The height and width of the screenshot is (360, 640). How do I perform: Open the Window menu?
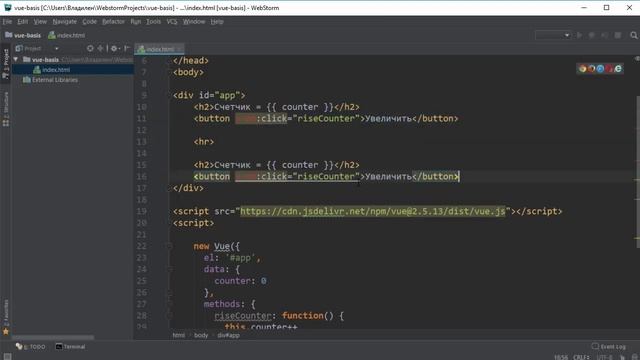(x=194, y=22)
